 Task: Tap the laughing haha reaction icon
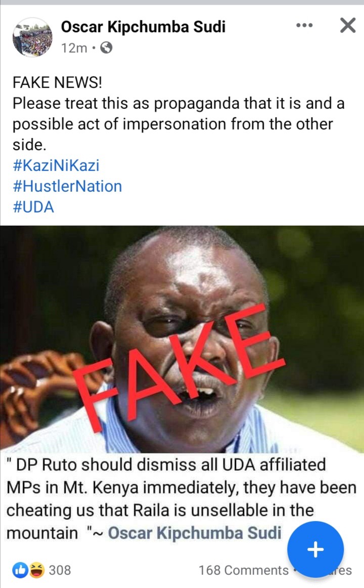pyautogui.click(x=37, y=570)
